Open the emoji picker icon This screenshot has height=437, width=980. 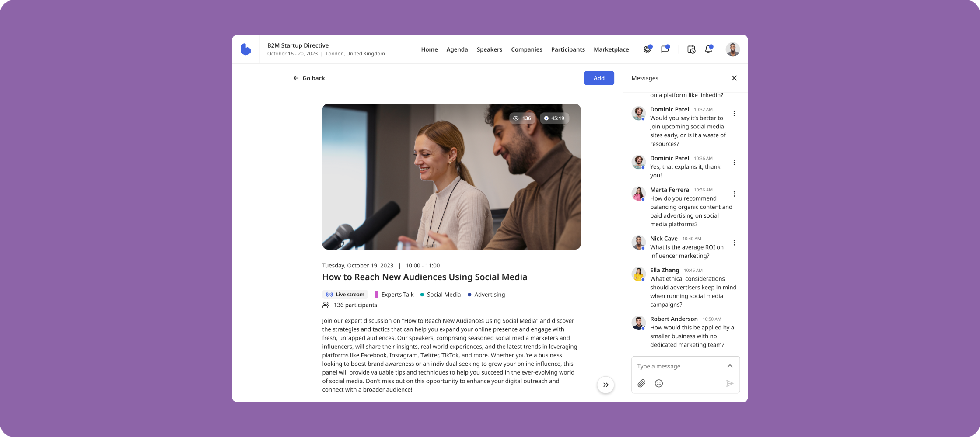tap(659, 383)
